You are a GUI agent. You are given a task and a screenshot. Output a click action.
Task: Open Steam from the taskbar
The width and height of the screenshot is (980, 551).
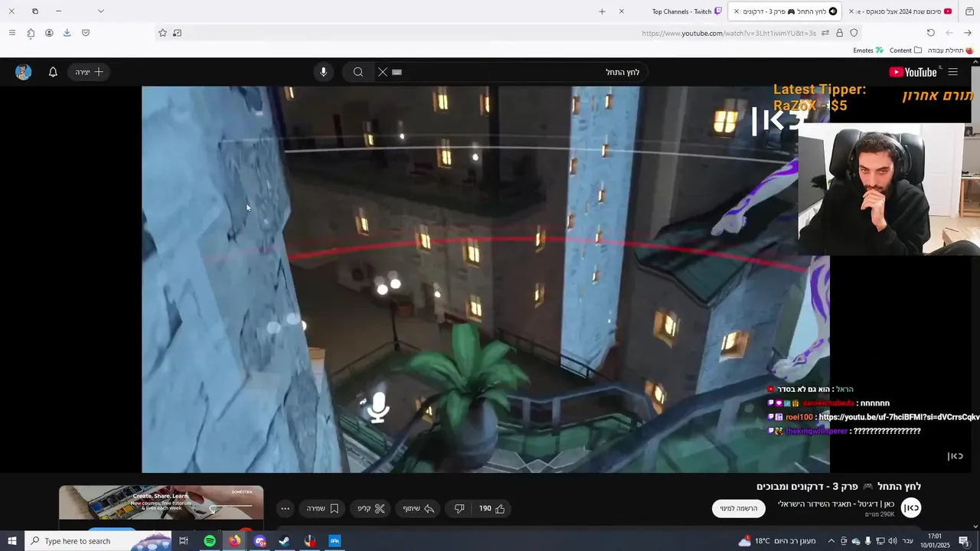pyautogui.click(x=284, y=541)
